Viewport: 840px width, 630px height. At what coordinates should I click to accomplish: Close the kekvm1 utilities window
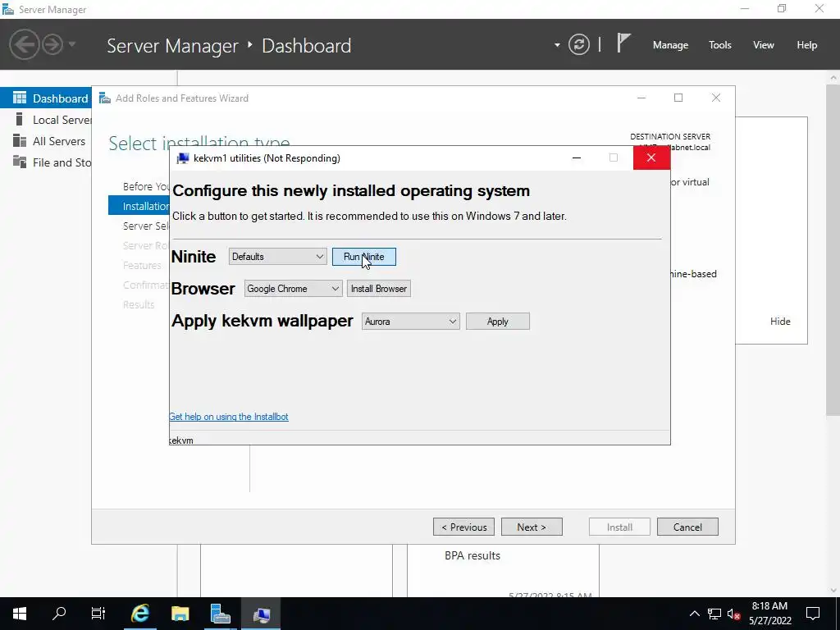point(651,157)
